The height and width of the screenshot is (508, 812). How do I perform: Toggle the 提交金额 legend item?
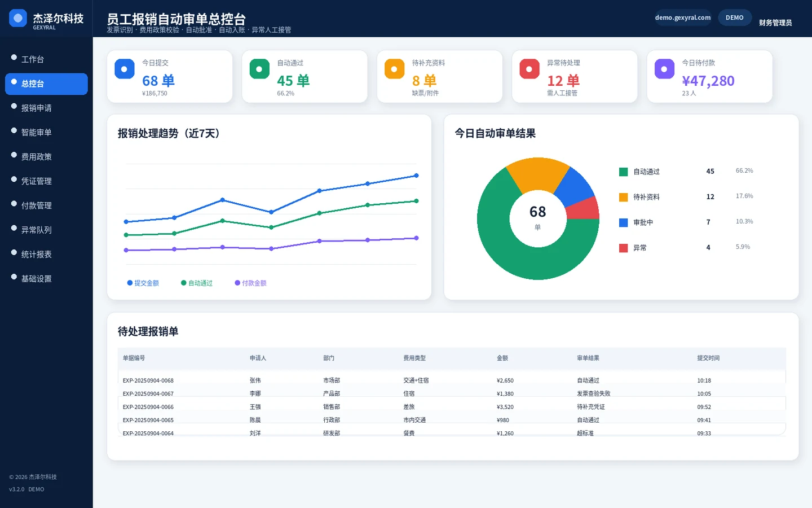coord(143,283)
